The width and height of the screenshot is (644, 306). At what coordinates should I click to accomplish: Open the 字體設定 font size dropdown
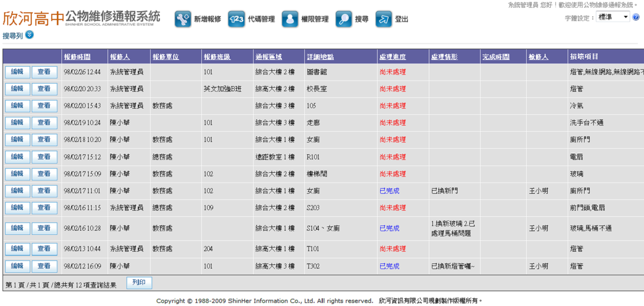613,17
